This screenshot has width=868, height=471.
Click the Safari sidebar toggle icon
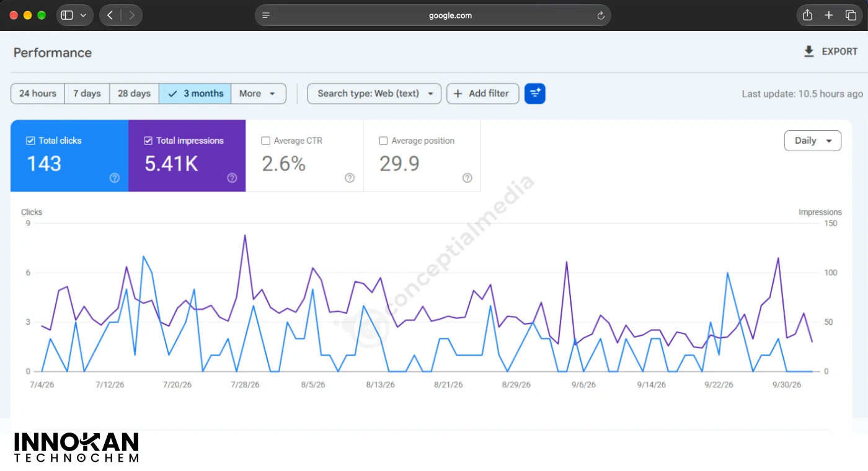pos(67,15)
